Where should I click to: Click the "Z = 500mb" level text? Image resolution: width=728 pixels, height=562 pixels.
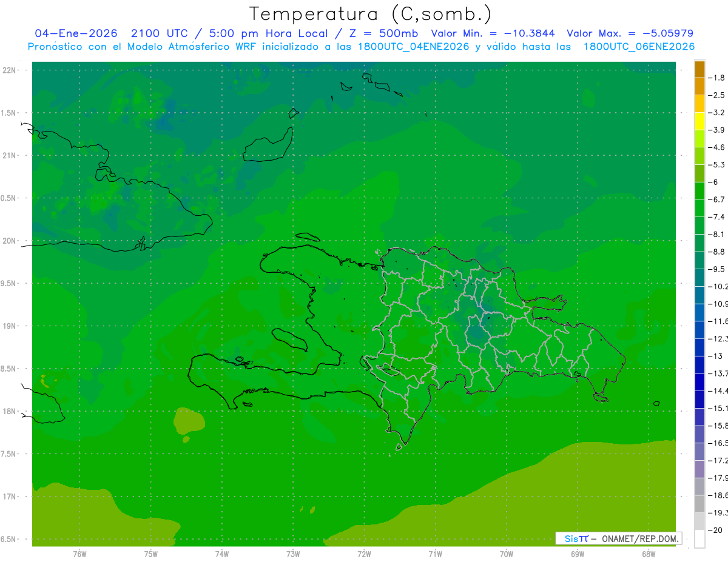[x=382, y=33]
